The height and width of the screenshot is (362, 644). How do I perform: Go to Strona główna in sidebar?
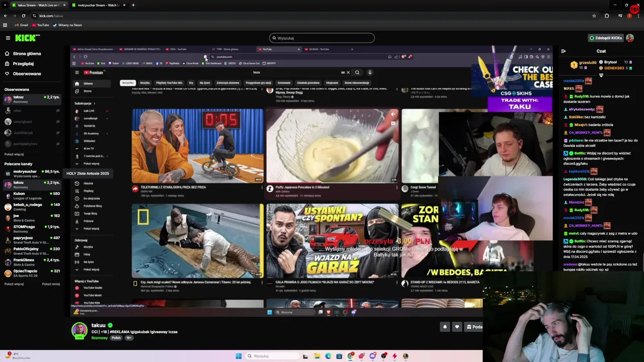point(27,54)
